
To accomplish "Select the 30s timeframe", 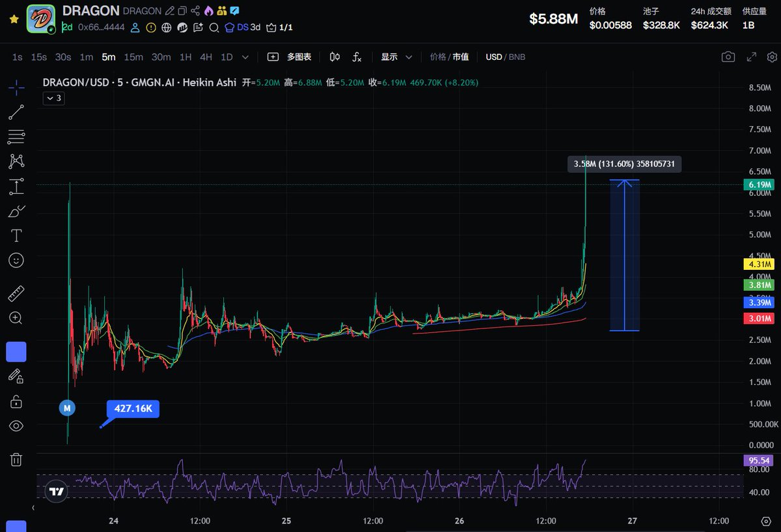I will click(63, 57).
